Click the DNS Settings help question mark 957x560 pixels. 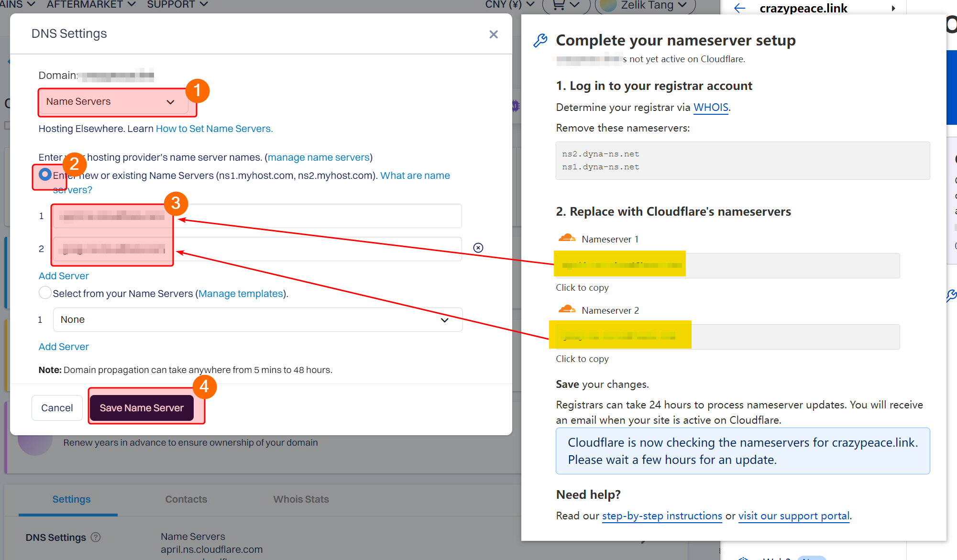tap(96, 537)
